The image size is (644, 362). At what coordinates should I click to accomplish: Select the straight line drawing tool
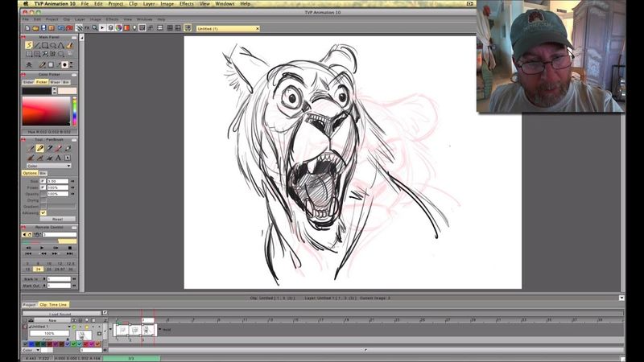pos(37,45)
